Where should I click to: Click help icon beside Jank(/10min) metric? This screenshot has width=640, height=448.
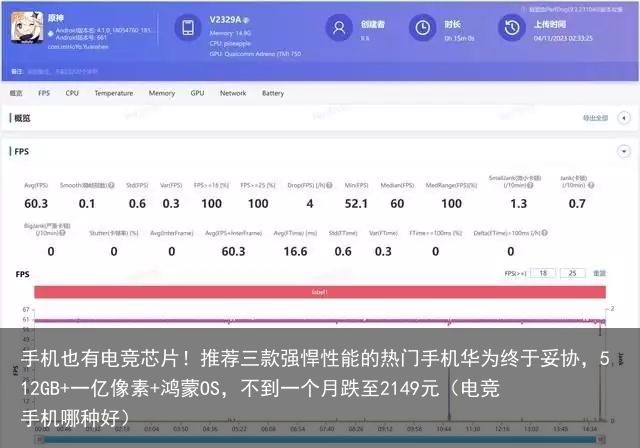[x=591, y=185]
